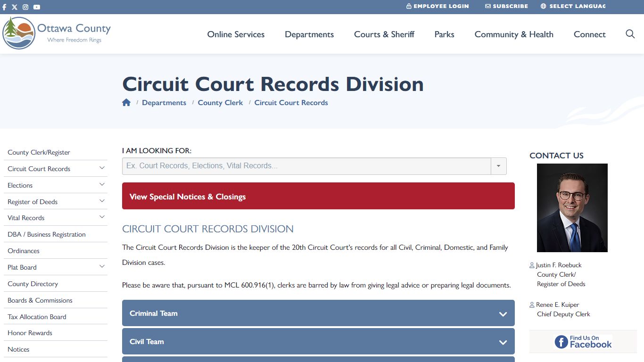The height and width of the screenshot is (362, 644).
Task: Expand Plat Board sidebar chevron
Action: click(102, 266)
